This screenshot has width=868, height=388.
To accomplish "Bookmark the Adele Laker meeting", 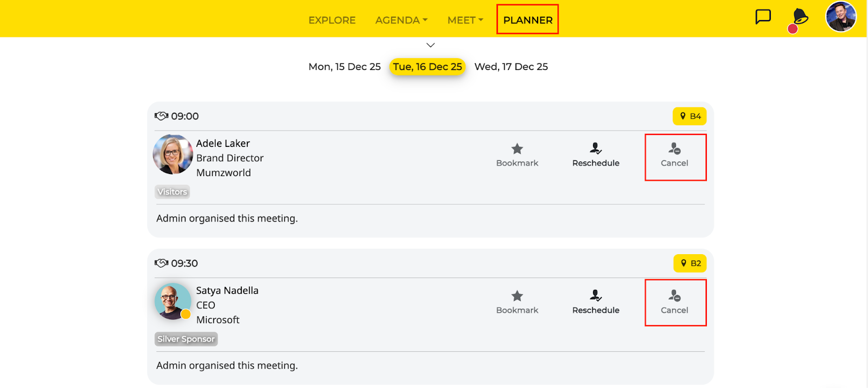I will click(517, 155).
